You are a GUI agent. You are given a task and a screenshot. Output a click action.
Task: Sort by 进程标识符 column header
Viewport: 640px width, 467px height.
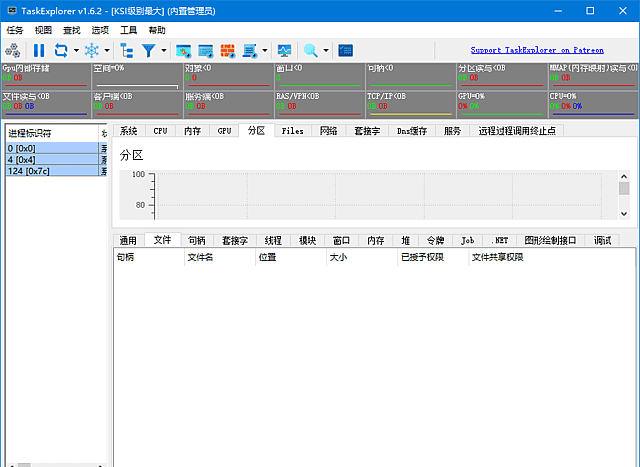tap(52, 133)
